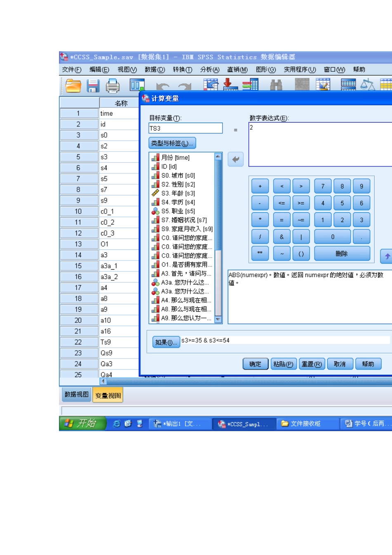Open the 分析(A) menu
392x555 pixels.
[x=210, y=69]
